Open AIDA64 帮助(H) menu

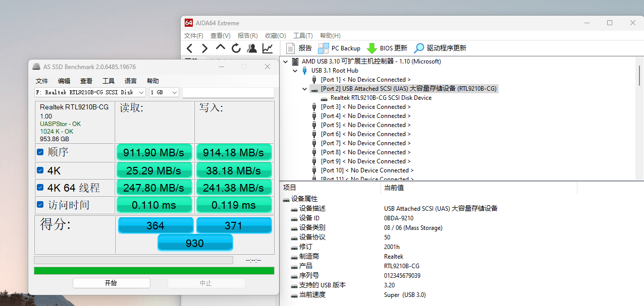[x=330, y=36]
